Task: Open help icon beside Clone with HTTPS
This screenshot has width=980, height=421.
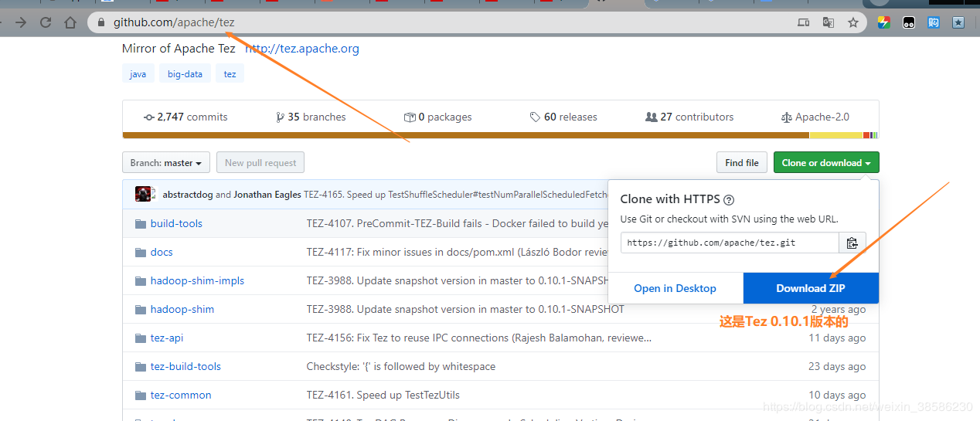Action: click(728, 199)
